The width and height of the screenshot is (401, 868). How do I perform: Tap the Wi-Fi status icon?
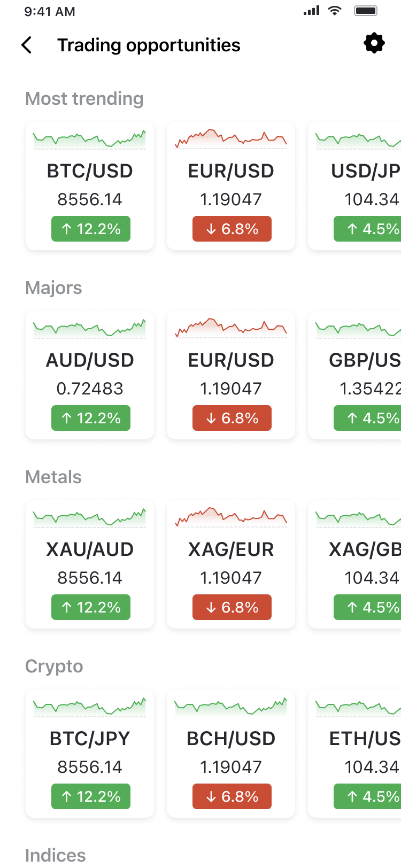pyautogui.click(x=335, y=11)
